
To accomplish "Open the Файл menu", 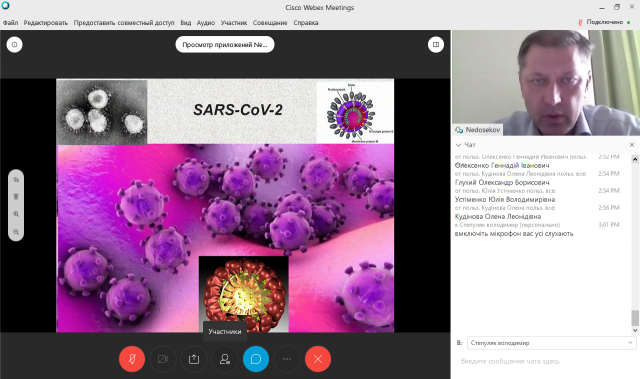I will pos(11,22).
